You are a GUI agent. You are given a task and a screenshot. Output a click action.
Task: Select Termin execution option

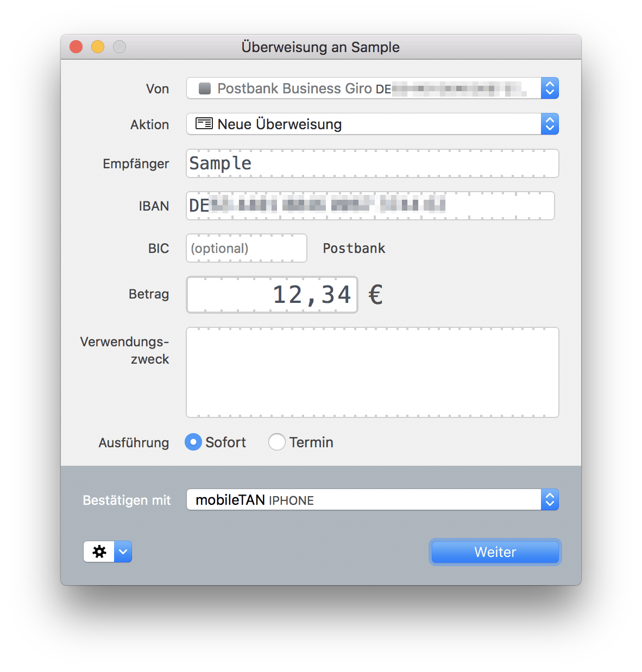coord(277,442)
